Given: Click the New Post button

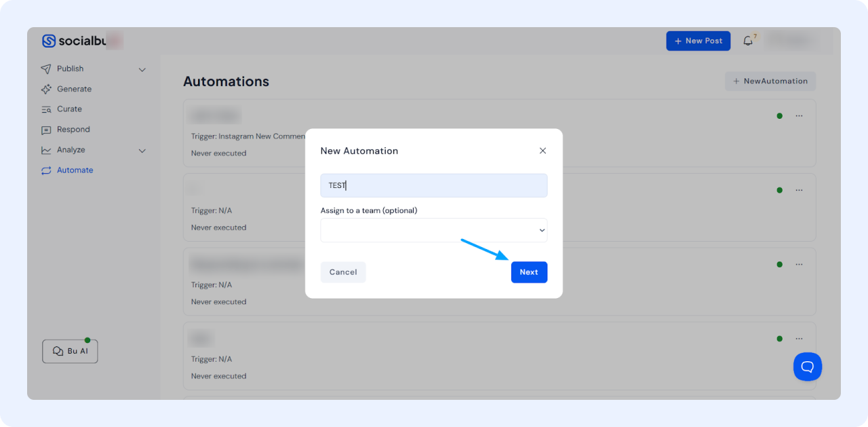Looking at the screenshot, I should click(698, 41).
